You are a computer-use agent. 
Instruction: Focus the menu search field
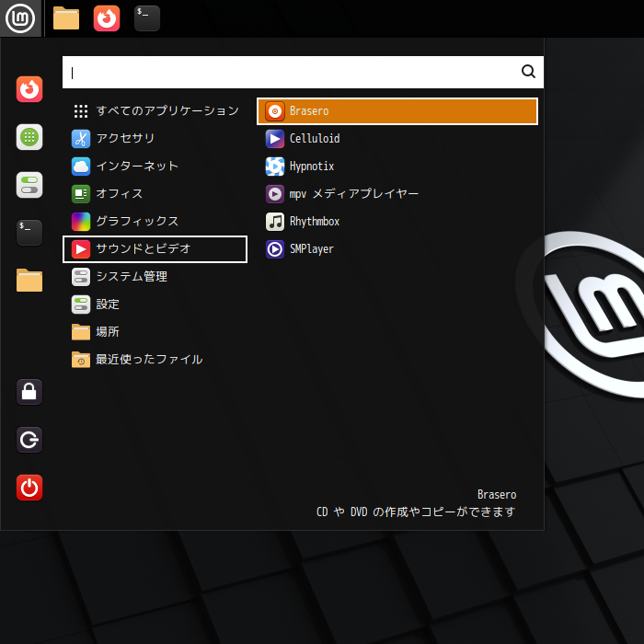coord(303,73)
